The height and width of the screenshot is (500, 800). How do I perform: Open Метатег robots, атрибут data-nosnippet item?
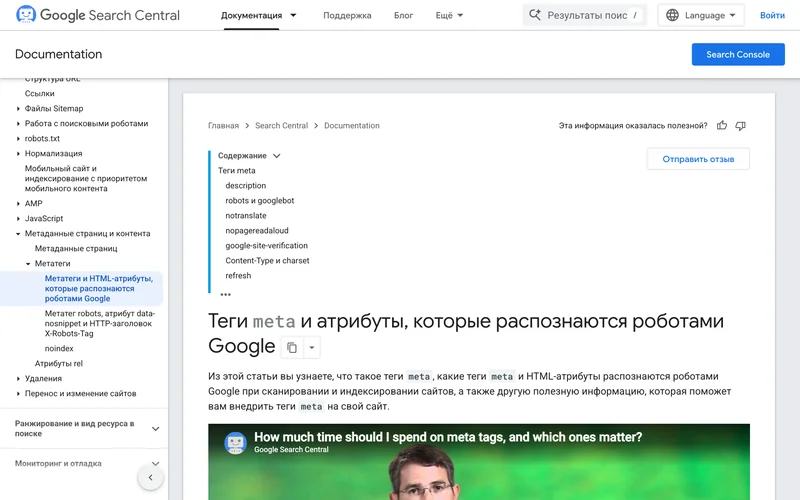click(x=99, y=323)
